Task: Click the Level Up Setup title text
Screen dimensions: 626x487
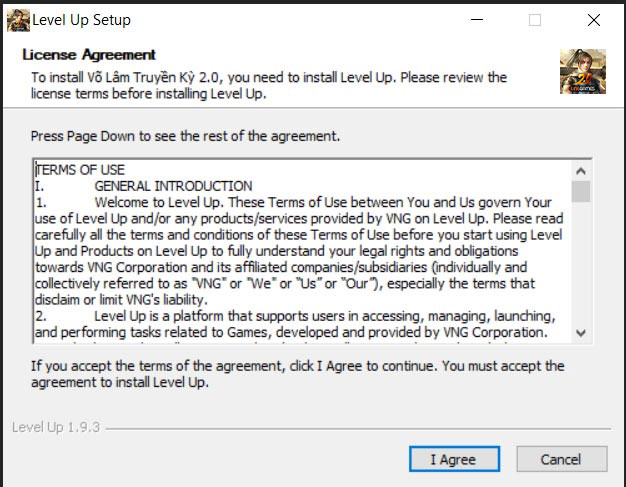Action: pos(81,20)
